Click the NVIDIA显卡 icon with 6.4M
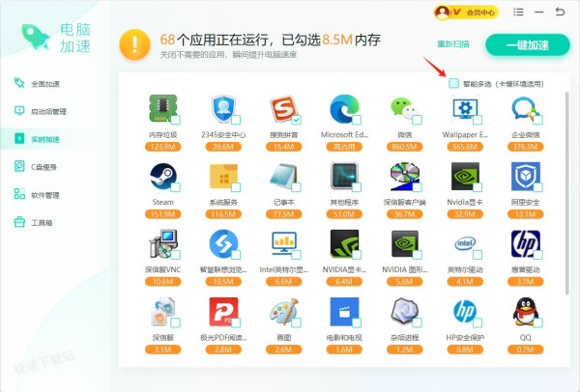 pos(344,243)
